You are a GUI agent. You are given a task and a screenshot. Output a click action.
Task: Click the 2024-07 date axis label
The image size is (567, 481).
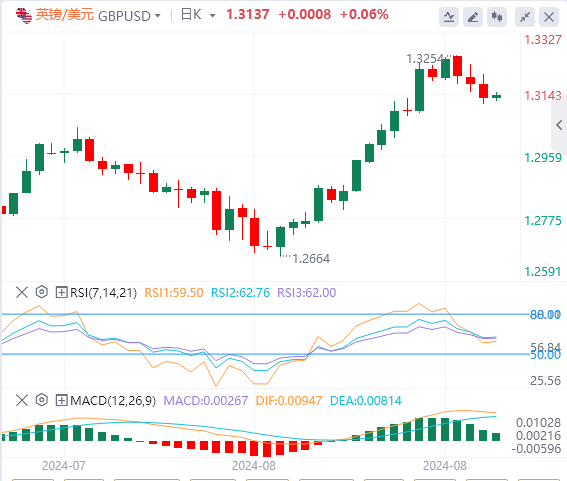64,466
